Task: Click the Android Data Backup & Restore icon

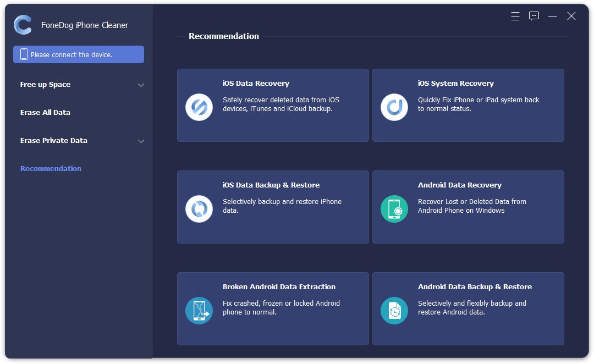Action: 394,311
